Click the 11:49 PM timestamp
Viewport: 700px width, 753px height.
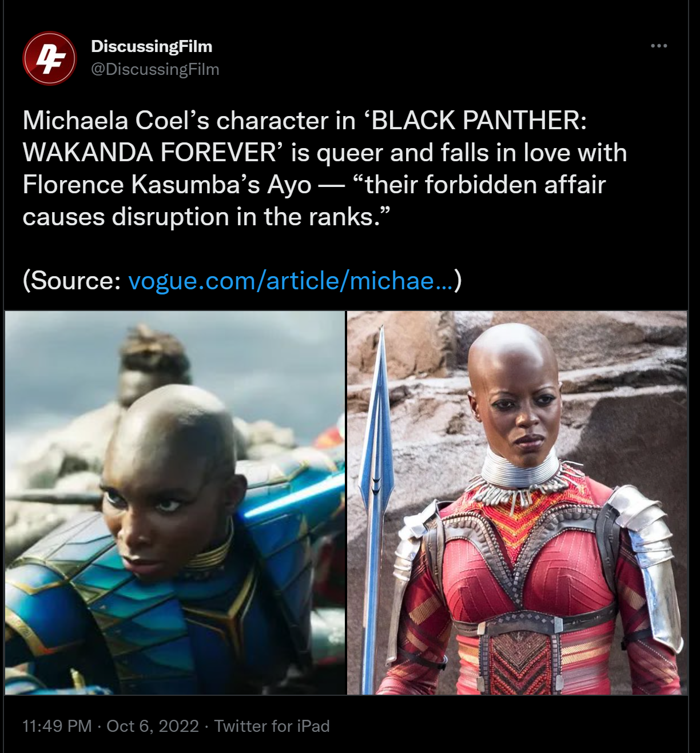[x=57, y=726]
